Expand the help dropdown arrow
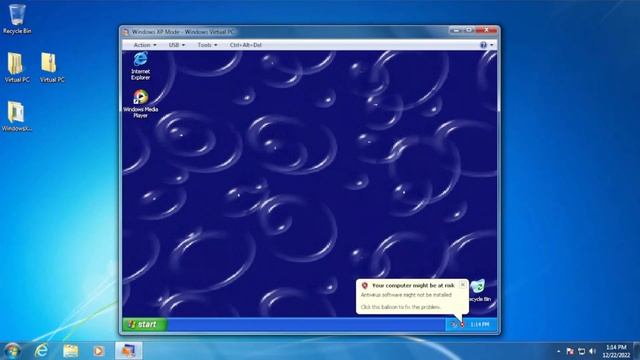Screen dimensions: 640x360 pos(492,45)
